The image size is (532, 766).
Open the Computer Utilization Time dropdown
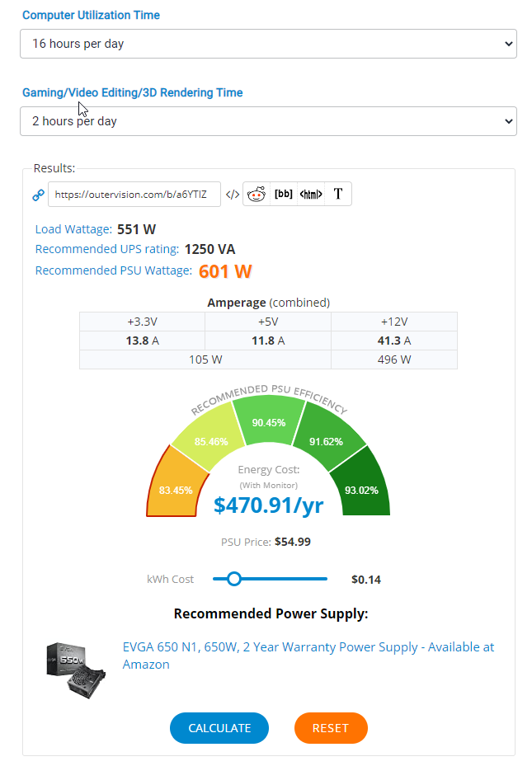268,44
